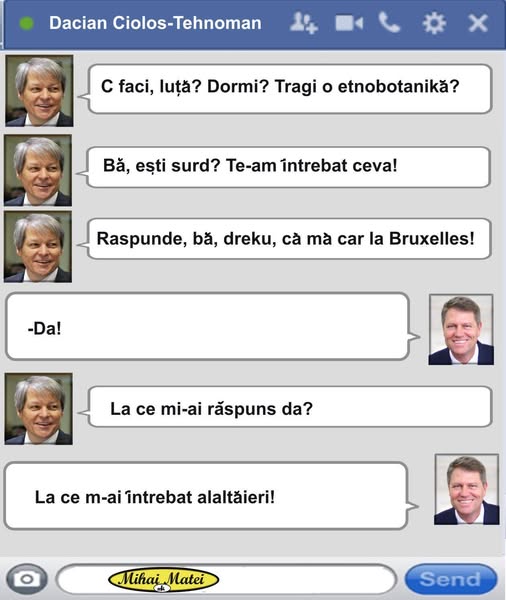Select the avatar next to the 'alaltăieri' reply
The image size is (506, 600).
point(467,489)
